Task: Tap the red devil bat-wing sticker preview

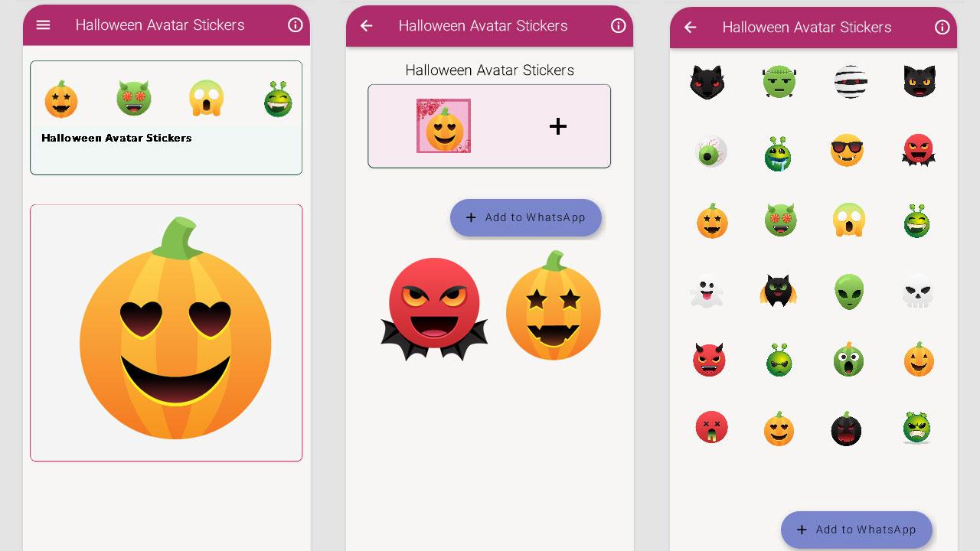Action: coord(434,309)
